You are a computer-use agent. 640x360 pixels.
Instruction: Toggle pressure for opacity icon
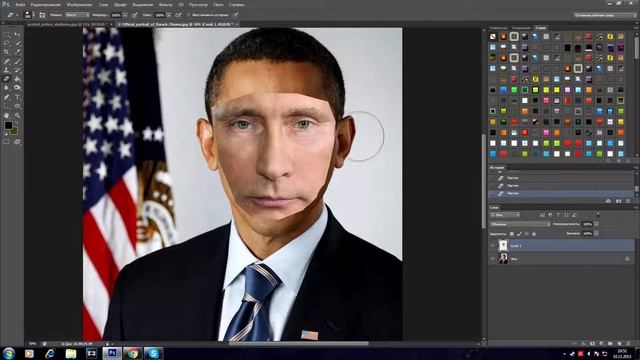[x=135, y=15]
